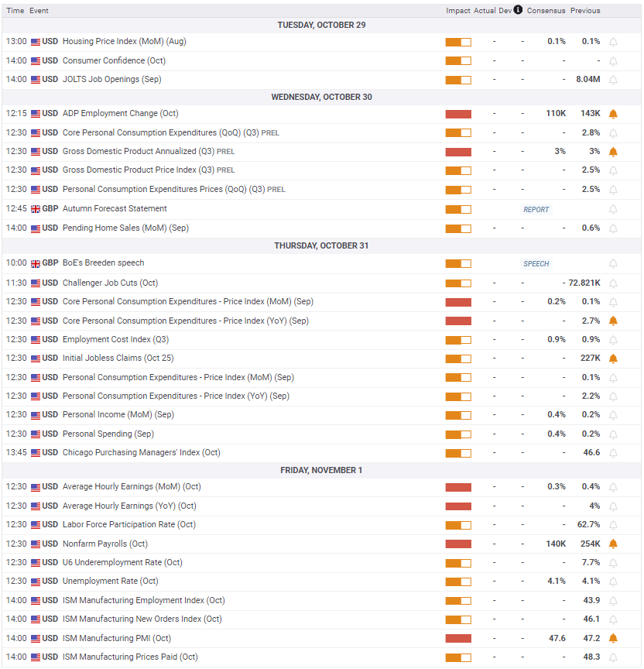Turn off the Nonfarm Payrolls alert bell
644x669 pixels.
pyautogui.click(x=613, y=544)
